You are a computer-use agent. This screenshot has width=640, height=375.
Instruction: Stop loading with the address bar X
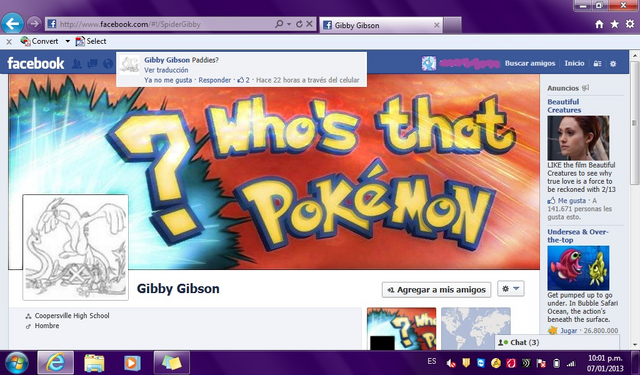tap(309, 24)
